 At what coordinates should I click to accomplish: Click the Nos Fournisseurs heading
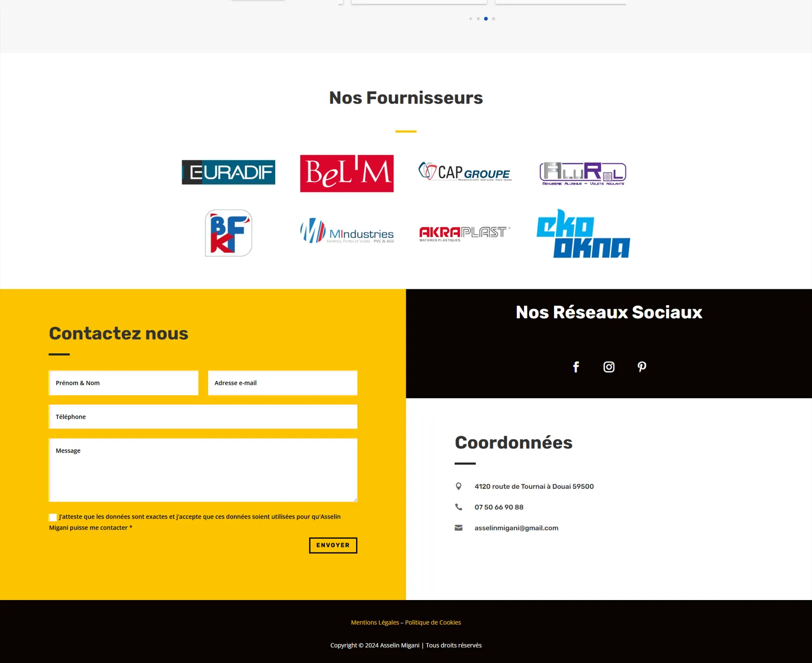click(406, 98)
